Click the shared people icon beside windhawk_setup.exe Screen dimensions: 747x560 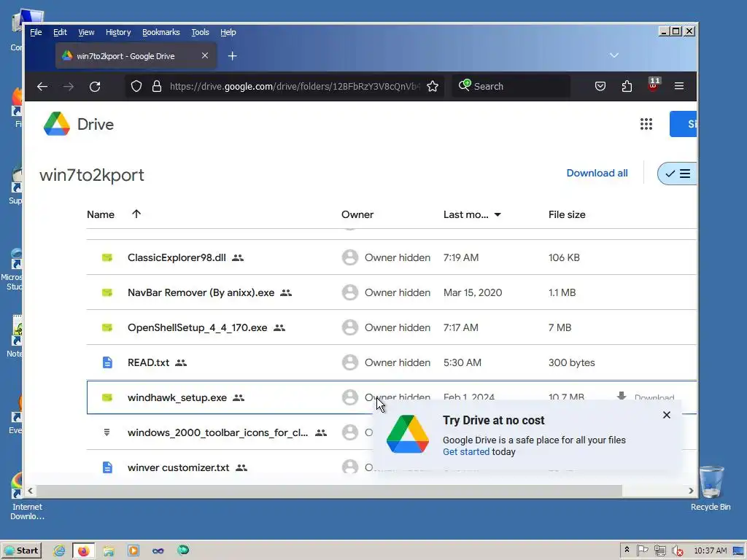[239, 397]
